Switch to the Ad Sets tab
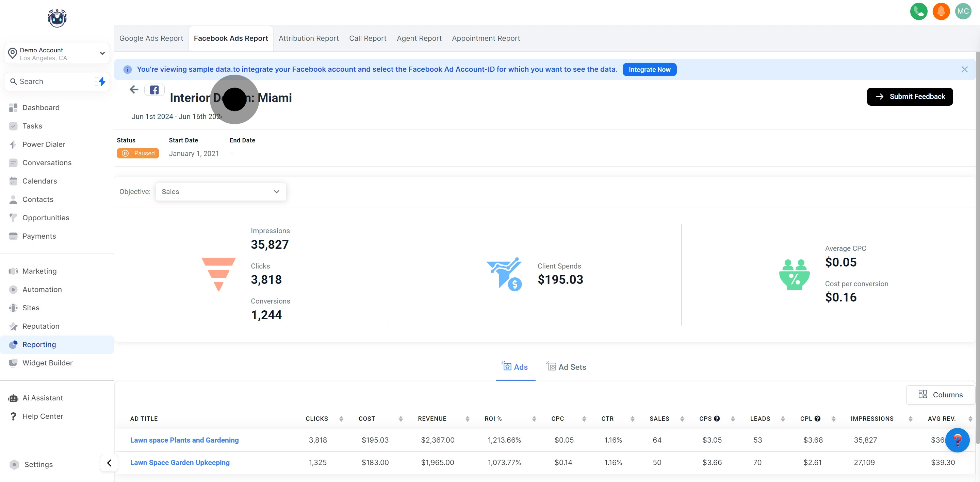The height and width of the screenshot is (482, 980). [567, 367]
